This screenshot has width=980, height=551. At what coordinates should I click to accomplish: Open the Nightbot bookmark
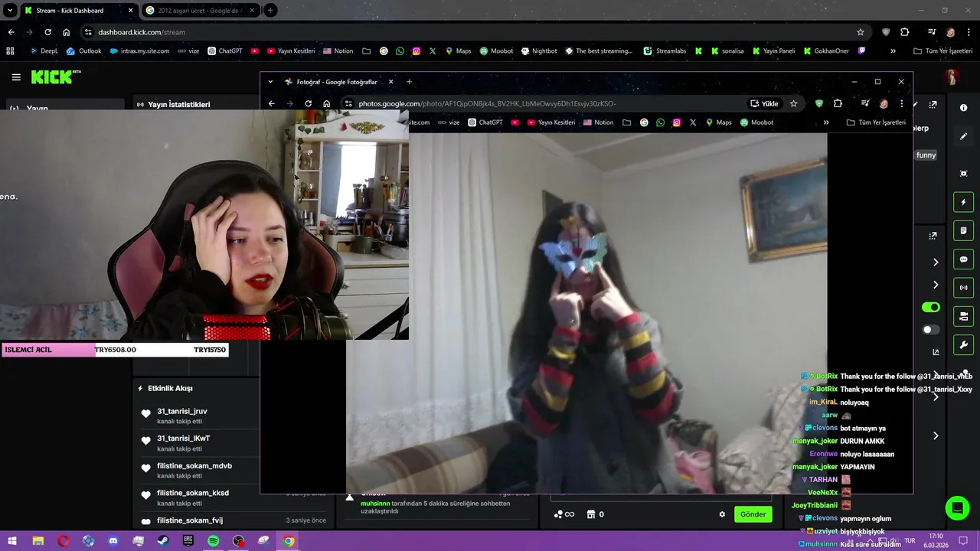(539, 51)
